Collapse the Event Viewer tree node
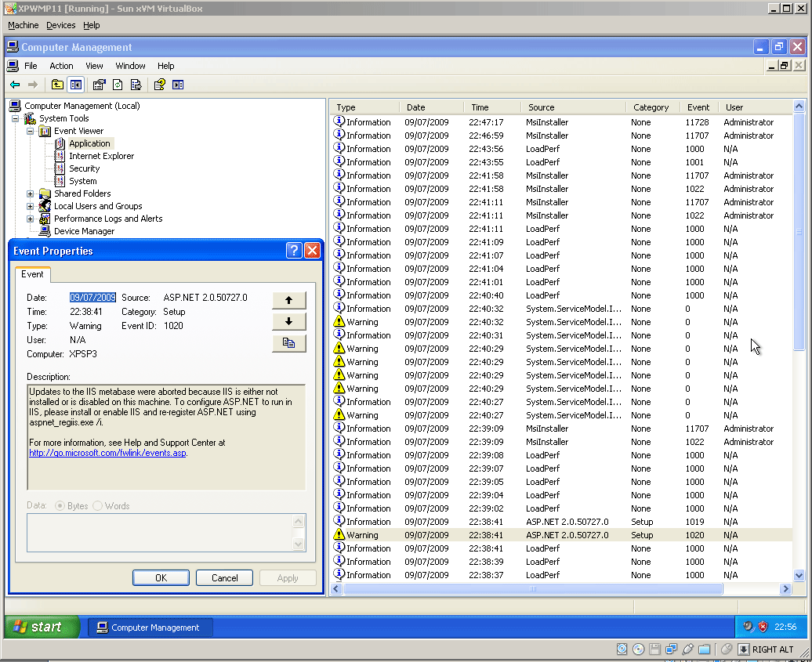 [30, 131]
